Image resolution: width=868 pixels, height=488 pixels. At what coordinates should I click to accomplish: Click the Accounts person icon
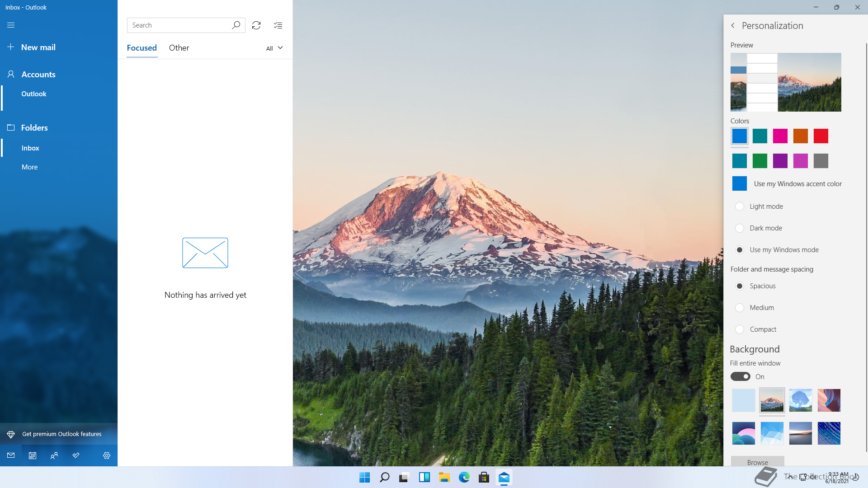click(x=11, y=74)
